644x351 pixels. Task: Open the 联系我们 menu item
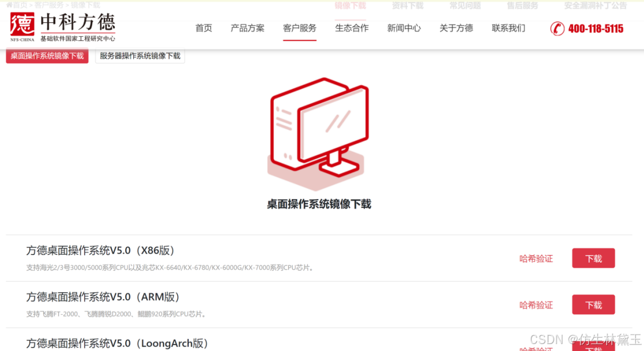[x=508, y=29]
